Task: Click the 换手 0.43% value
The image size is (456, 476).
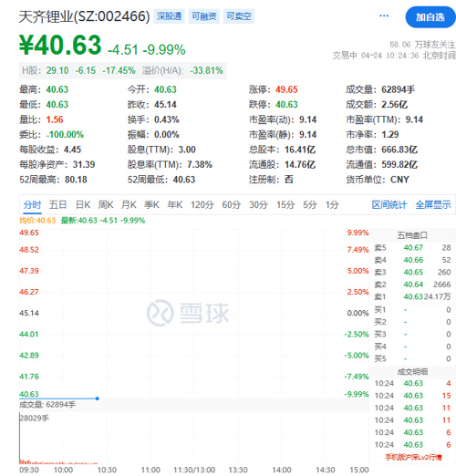Action: click(x=166, y=119)
